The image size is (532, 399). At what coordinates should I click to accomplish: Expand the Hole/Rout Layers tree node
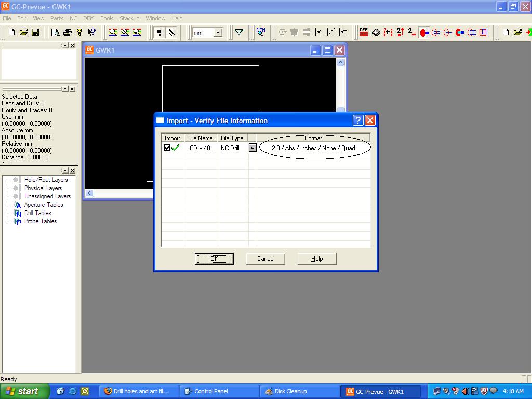46,180
